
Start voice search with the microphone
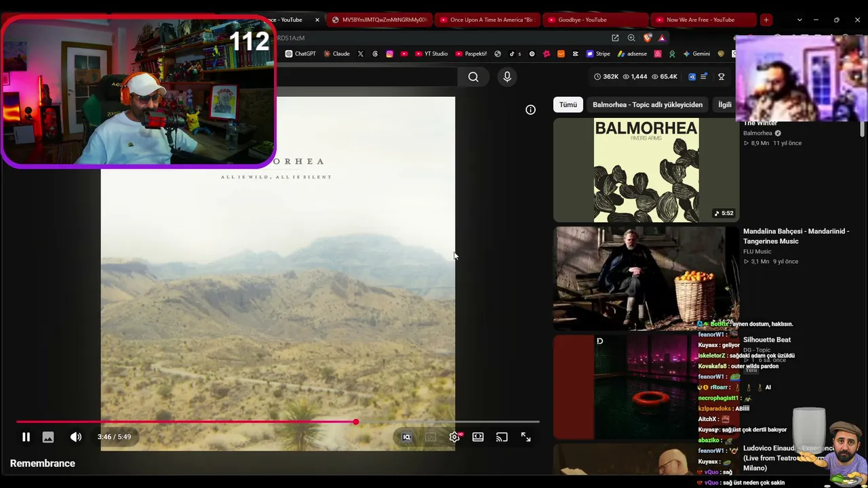[x=507, y=77]
